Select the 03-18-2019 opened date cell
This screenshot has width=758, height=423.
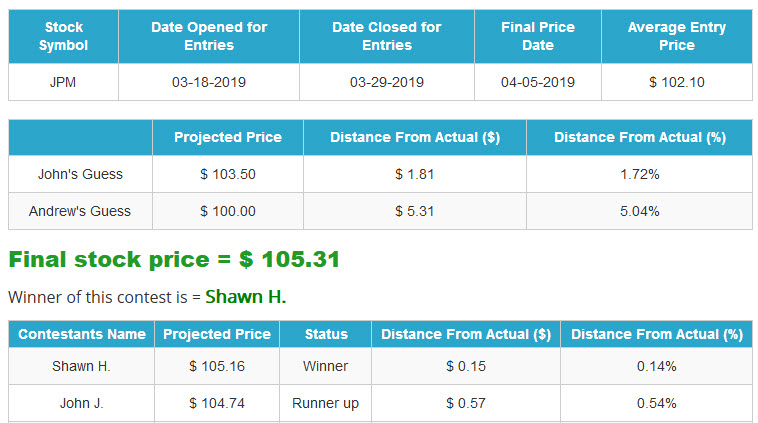coord(209,82)
